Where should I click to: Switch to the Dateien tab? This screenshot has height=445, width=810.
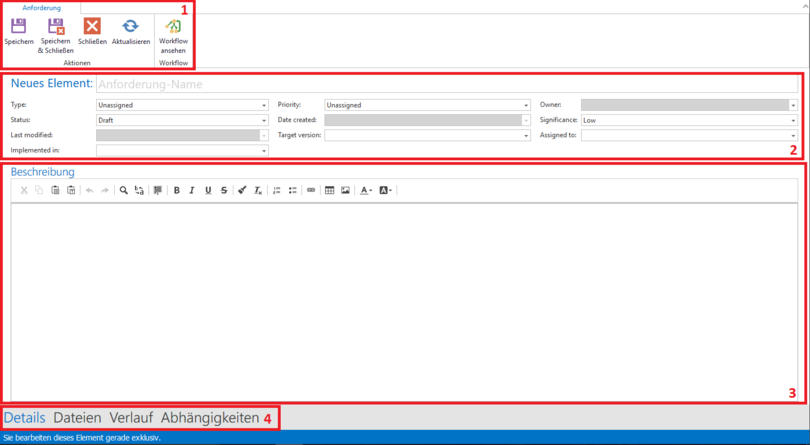tap(77, 418)
